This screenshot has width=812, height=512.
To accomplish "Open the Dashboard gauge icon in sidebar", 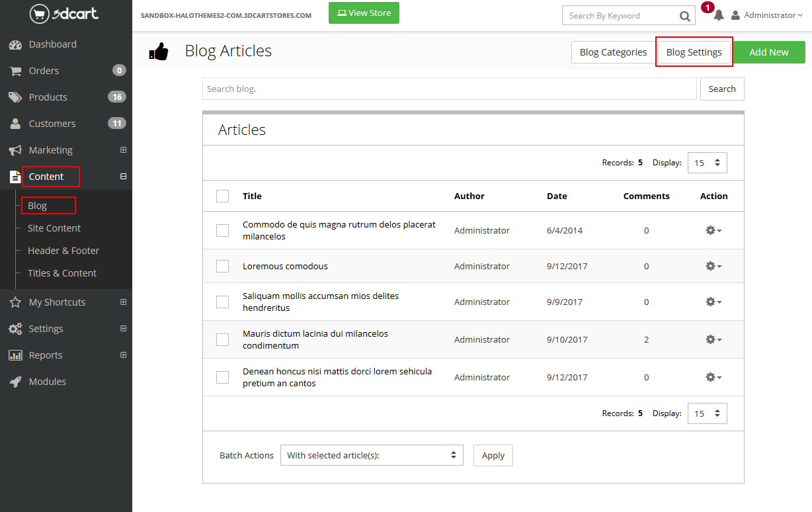I will click(x=15, y=44).
